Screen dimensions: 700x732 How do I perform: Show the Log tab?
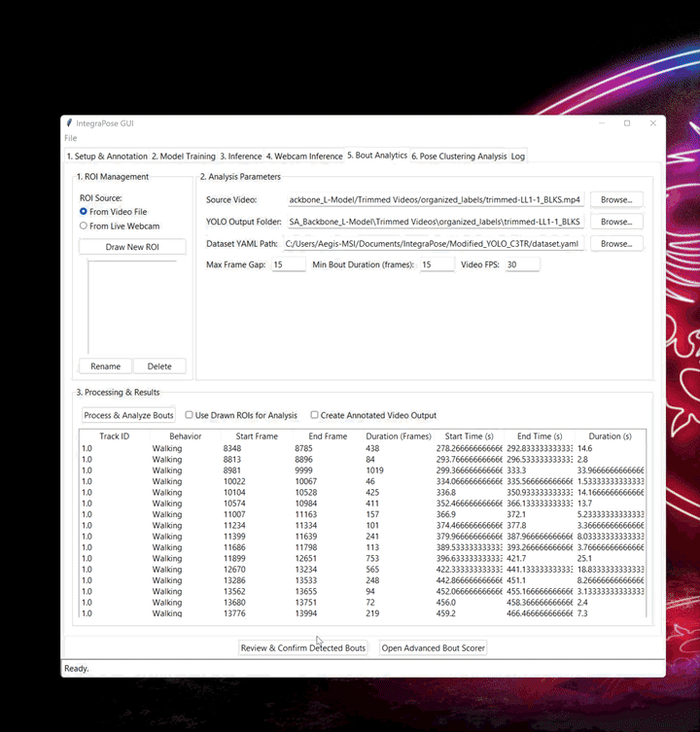[x=518, y=156]
